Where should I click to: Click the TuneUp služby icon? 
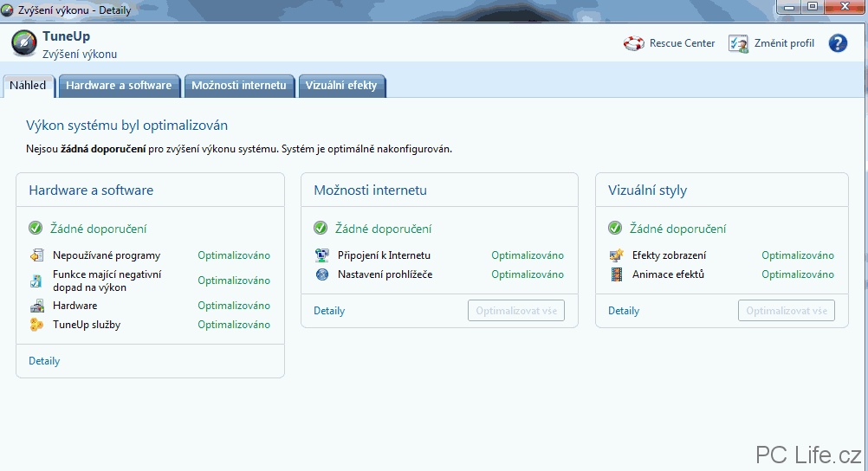click(x=36, y=325)
